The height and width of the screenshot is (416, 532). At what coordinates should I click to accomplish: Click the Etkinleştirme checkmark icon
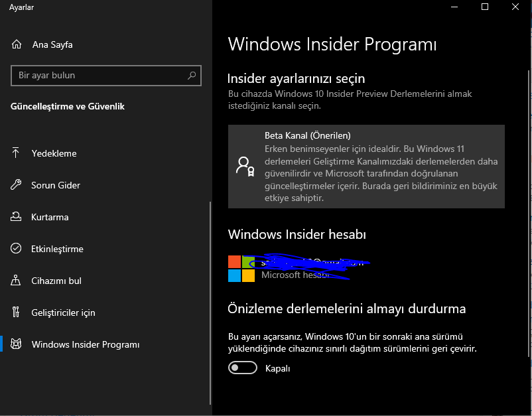(16, 249)
